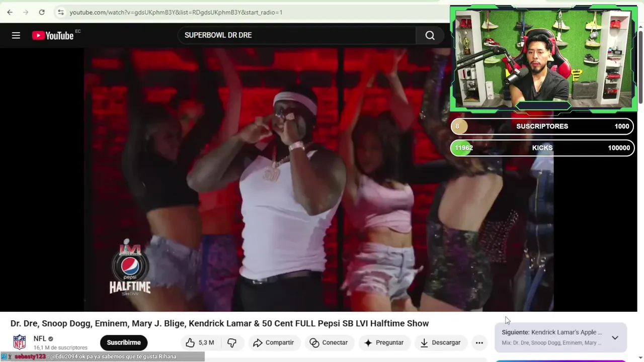
Task: Open the NFL channel avatar
Action: click(x=20, y=342)
